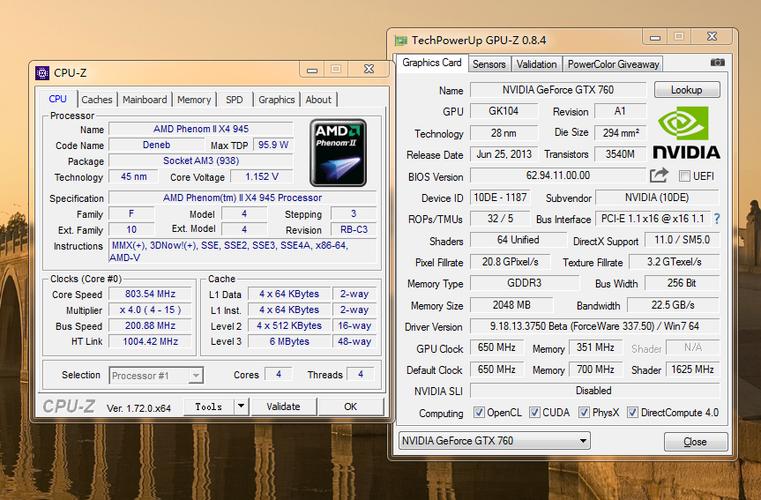Click the Tools button in CPU-Z

(x=209, y=406)
